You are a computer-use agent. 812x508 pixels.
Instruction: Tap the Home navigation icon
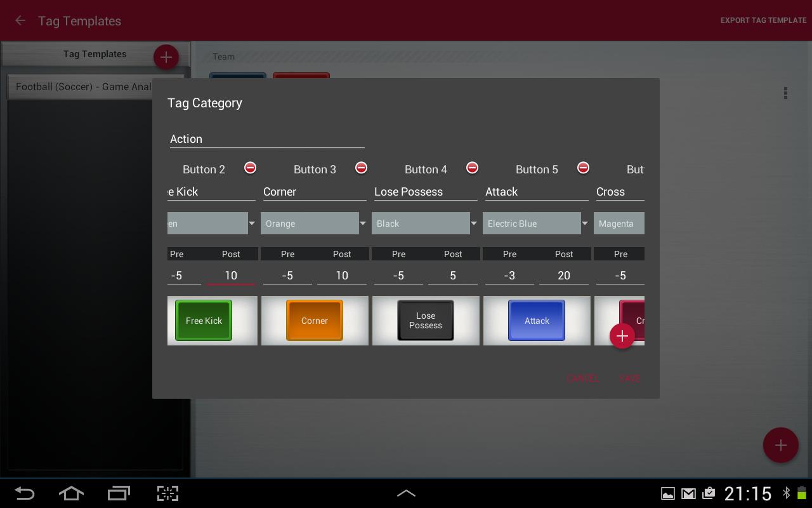tap(71, 493)
